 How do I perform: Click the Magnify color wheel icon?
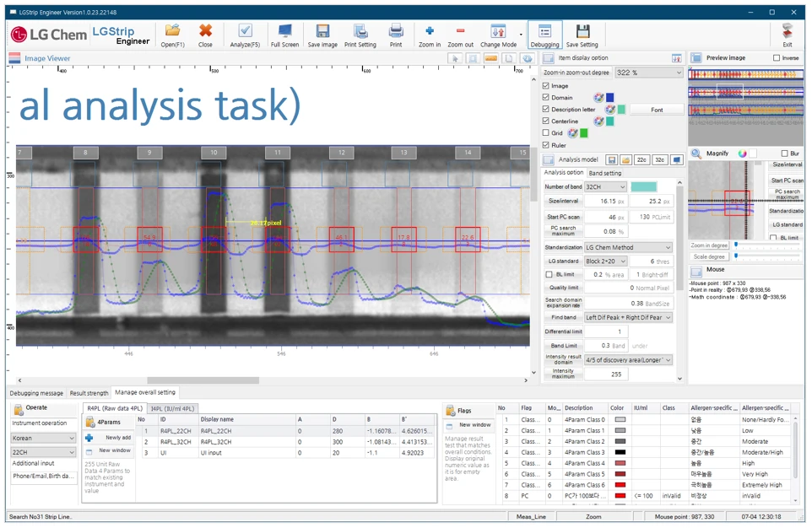tap(742, 154)
